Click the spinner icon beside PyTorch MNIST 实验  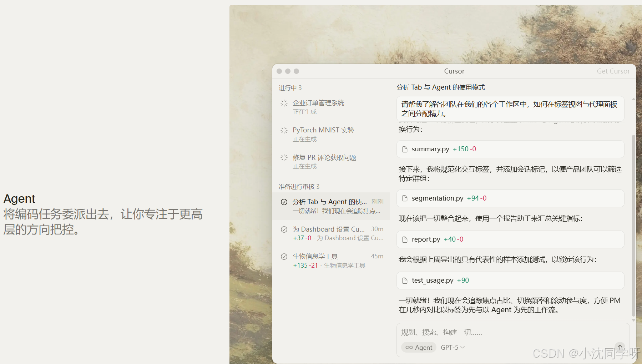point(284,130)
